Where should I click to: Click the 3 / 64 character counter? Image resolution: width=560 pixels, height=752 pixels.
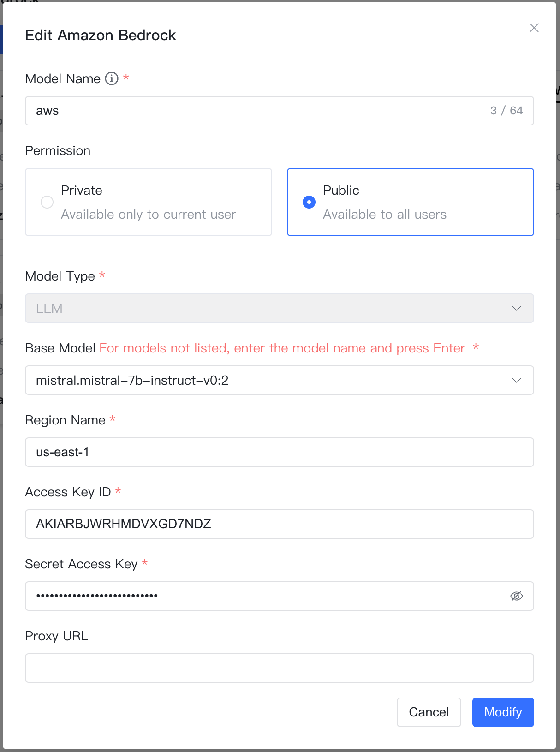coord(506,111)
